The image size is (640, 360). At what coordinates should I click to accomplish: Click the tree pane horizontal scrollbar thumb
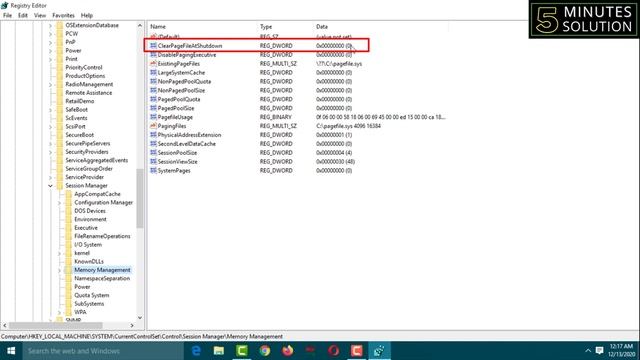55,326
